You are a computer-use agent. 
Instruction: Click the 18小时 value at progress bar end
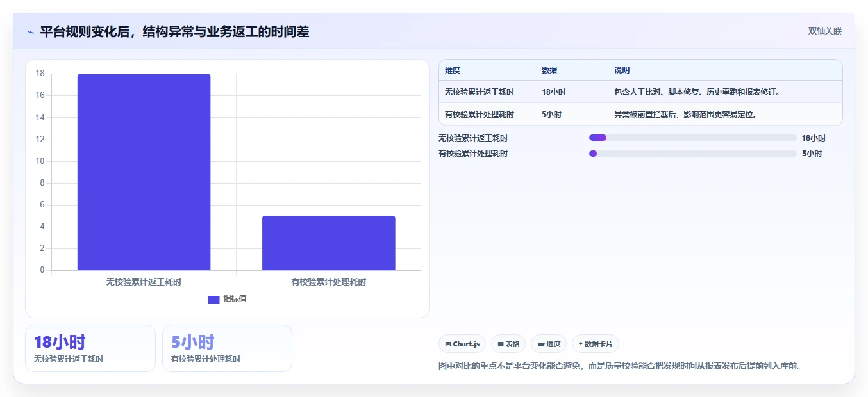point(814,138)
